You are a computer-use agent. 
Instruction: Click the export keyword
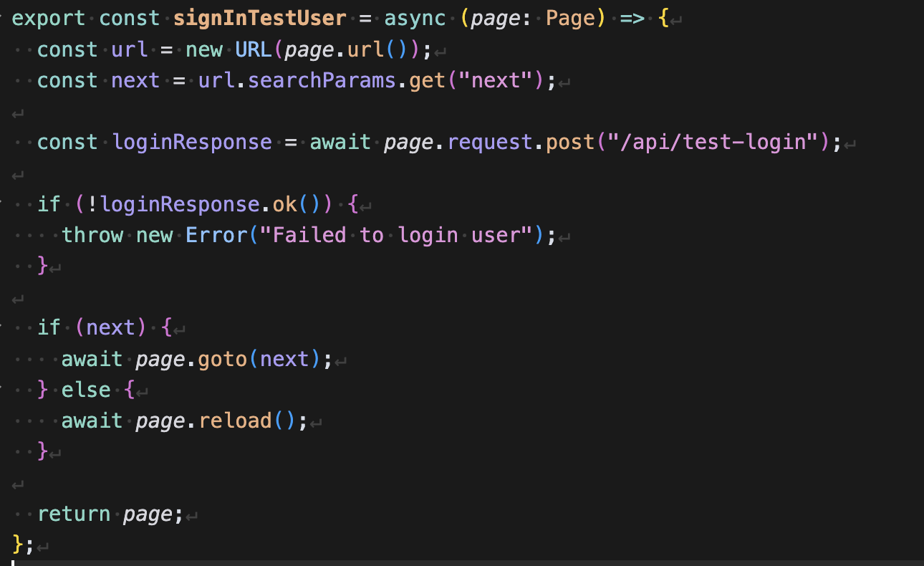(x=49, y=18)
